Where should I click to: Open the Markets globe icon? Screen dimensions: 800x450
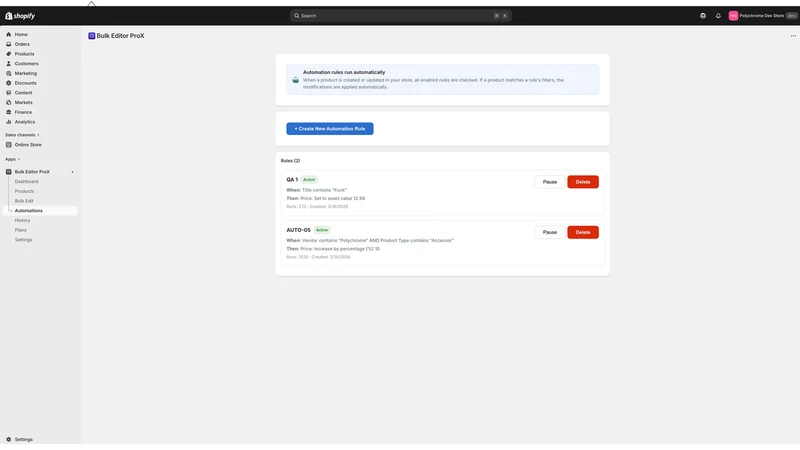click(x=9, y=102)
